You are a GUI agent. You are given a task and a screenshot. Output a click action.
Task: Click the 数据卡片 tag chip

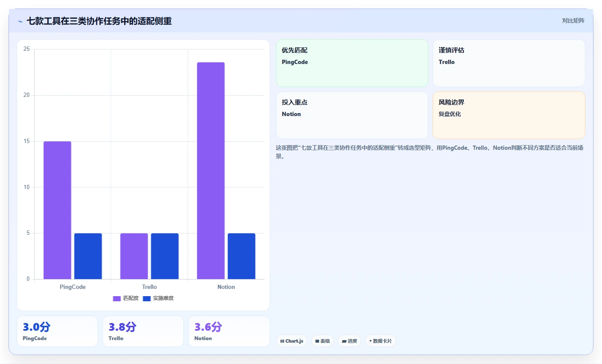coord(381,341)
